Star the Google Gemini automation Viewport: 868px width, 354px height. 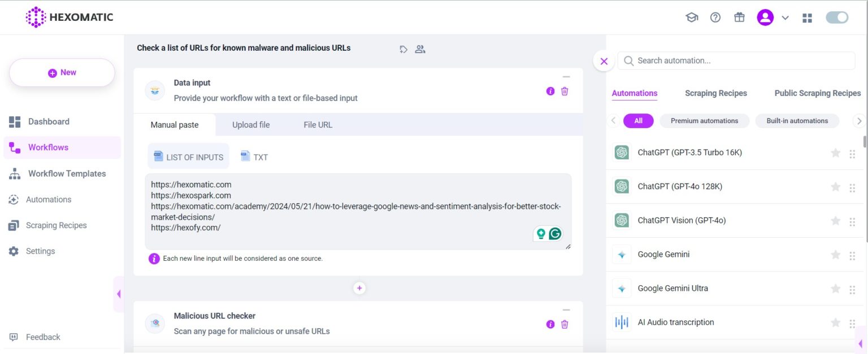click(835, 255)
